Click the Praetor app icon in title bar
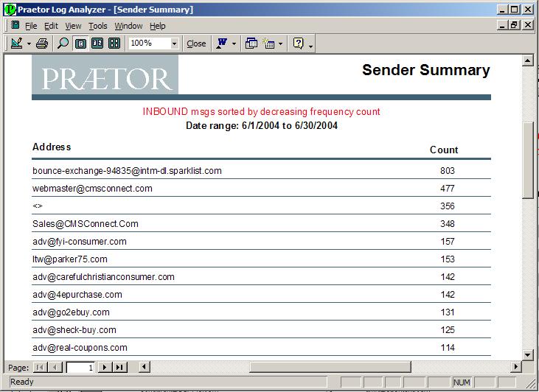 tap(10, 10)
